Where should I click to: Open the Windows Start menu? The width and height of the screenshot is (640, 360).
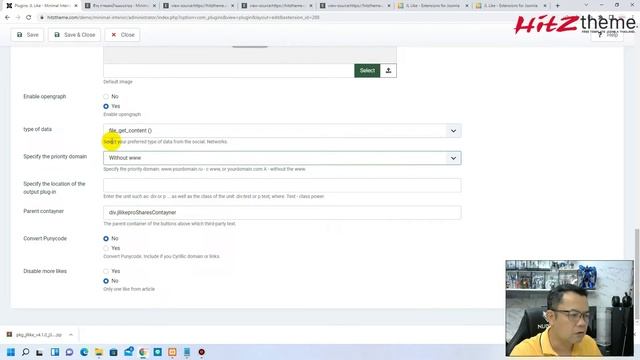tap(11, 352)
